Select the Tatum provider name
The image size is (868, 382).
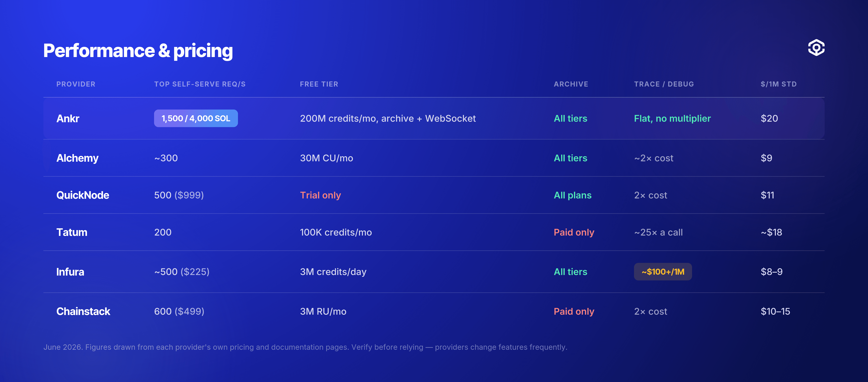(72, 232)
